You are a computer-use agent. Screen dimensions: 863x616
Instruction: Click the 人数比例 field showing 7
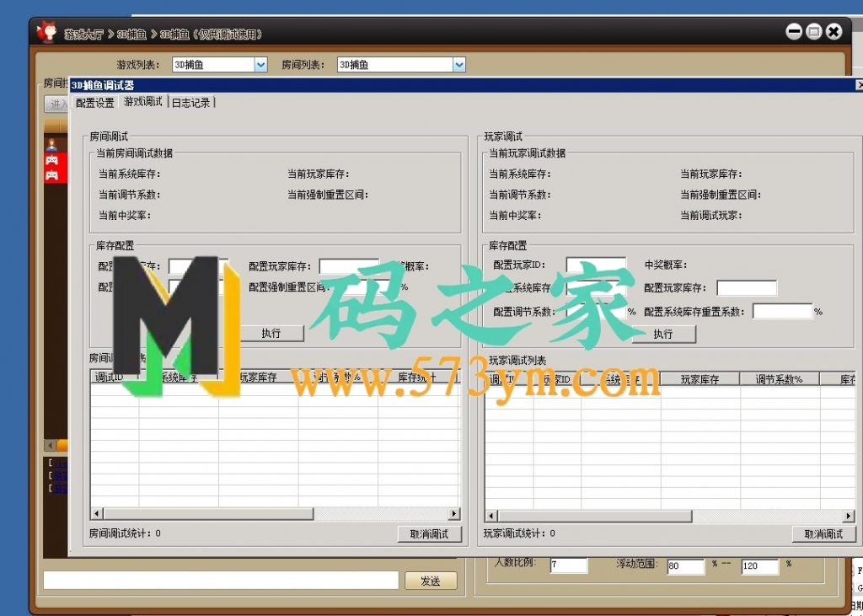569,565
